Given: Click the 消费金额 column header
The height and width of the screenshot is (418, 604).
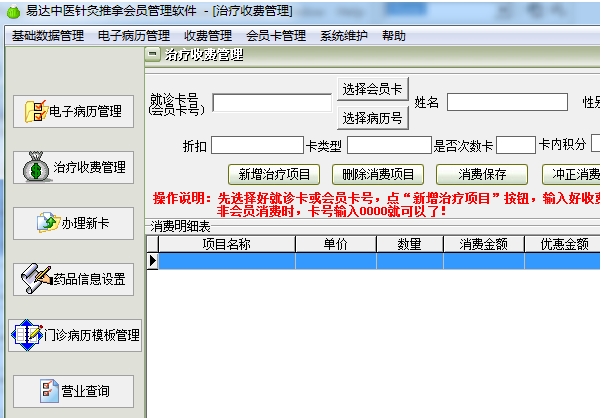Looking at the screenshot, I should pyautogui.click(x=484, y=244).
